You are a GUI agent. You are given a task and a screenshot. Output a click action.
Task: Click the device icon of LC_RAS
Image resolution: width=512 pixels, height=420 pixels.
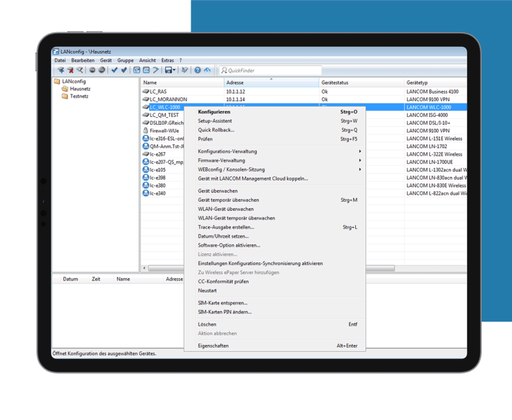[x=146, y=92]
